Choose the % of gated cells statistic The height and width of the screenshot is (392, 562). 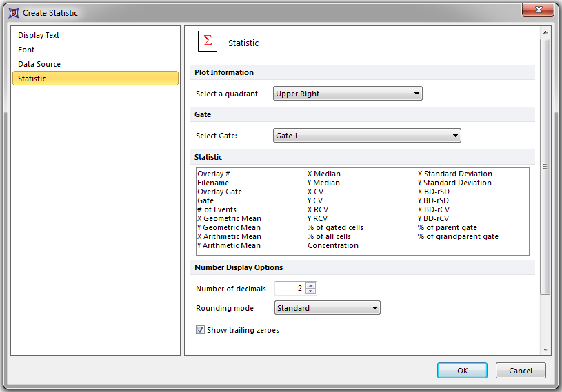coord(335,227)
